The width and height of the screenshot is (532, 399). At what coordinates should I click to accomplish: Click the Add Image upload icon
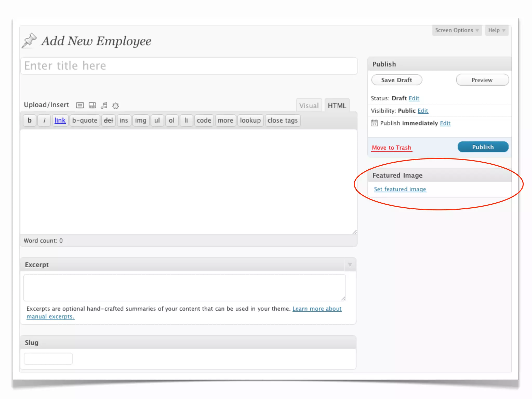pyautogui.click(x=80, y=105)
